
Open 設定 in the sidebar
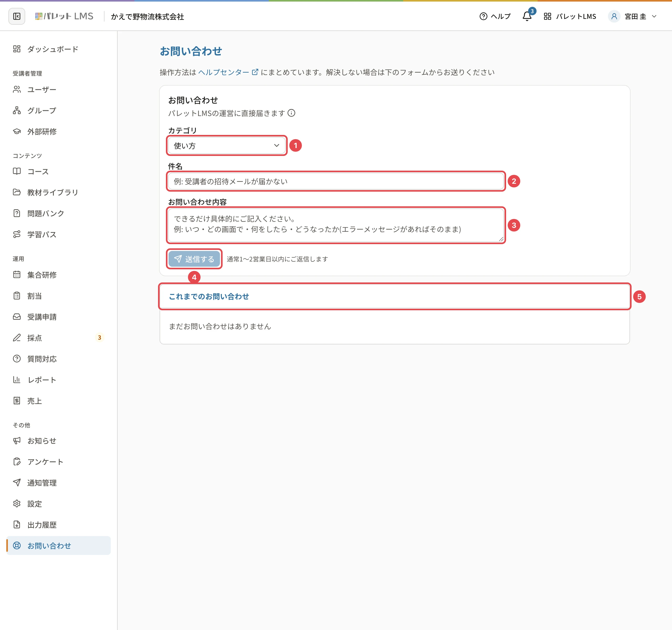click(59, 503)
